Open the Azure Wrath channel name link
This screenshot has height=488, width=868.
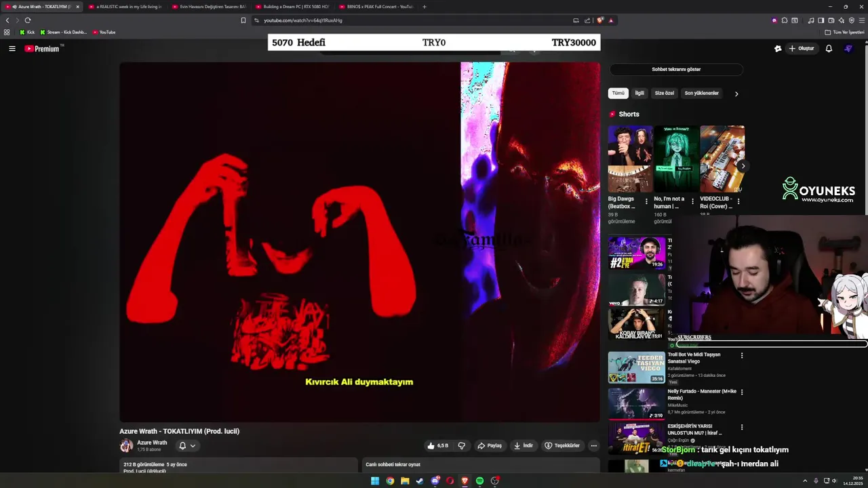click(x=152, y=443)
